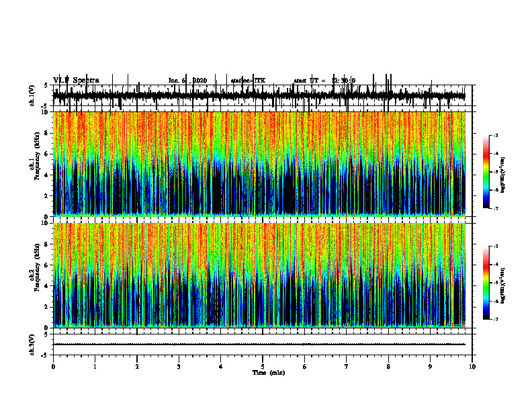The width and height of the screenshot is (532, 411).
Task: Click time axis tick label "8"
Action: tap(388, 367)
